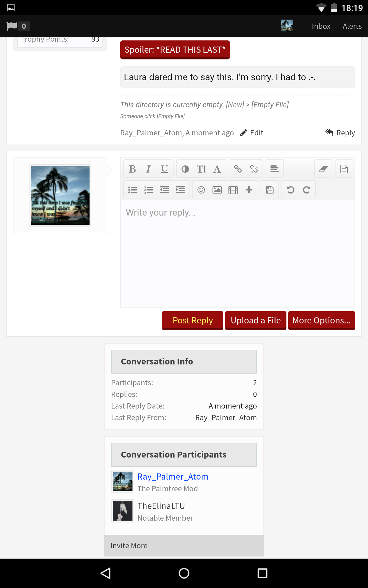Insert unordered bullet list
This screenshot has height=588, width=368.
pyautogui.click(x=132, y=190)
